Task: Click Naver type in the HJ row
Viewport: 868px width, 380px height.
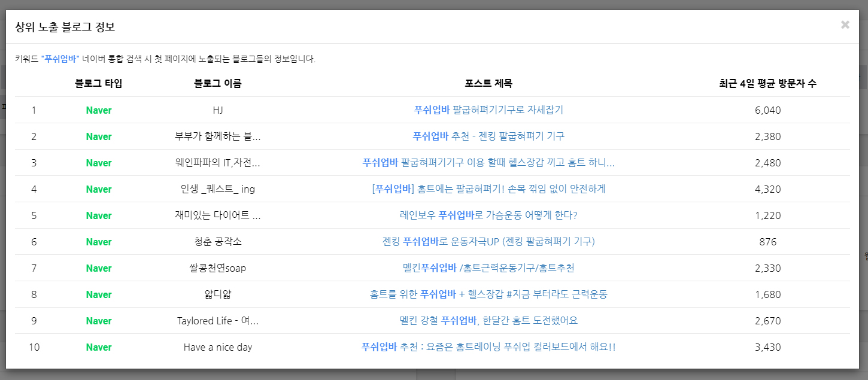Action: point(99,110)
